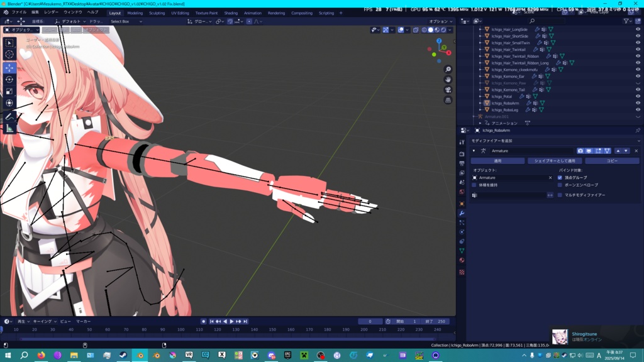Click the viewport pan hand icon
The width and height of the screenshot is (644, 362).
tap(448, 80)
